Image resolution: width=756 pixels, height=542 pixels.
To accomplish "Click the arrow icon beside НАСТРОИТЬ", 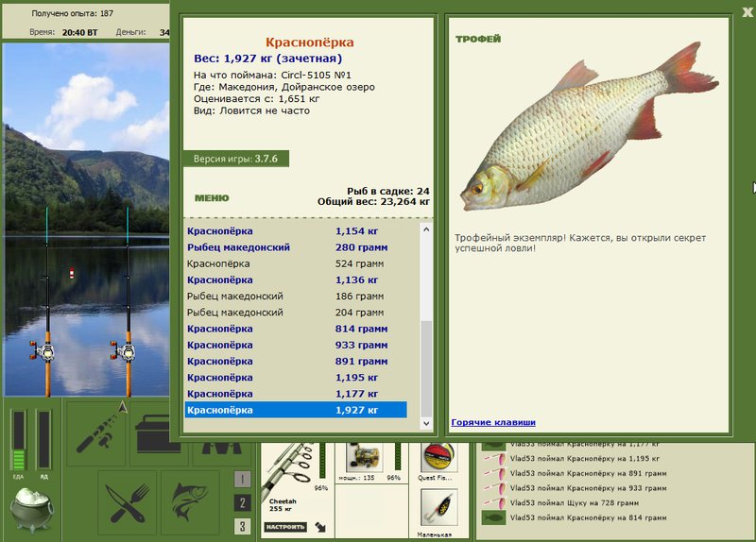I will pos(320,527).
